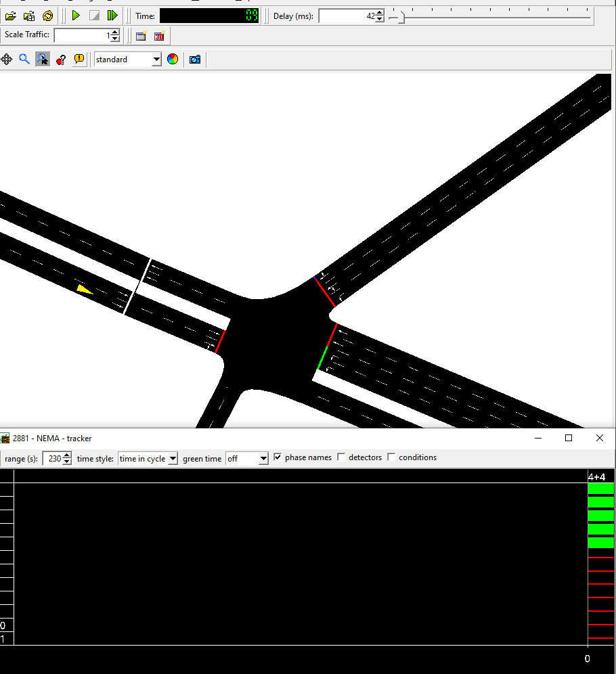
Task: Uncheck phase names in the NEMA tracker
Action: 278,457
